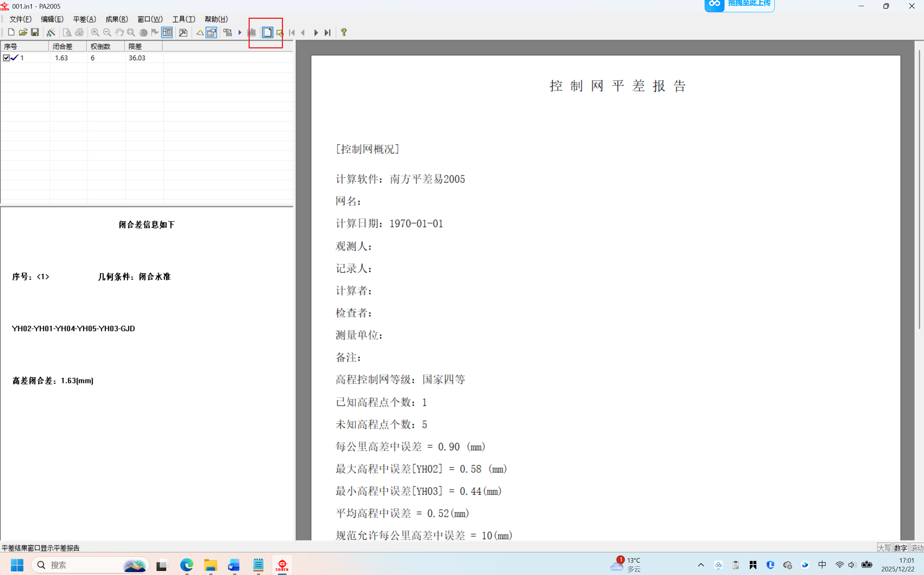The width and height of the screenshot is (924, 575).
Task: Click the yellow note network-map icon
Action: 280,33
